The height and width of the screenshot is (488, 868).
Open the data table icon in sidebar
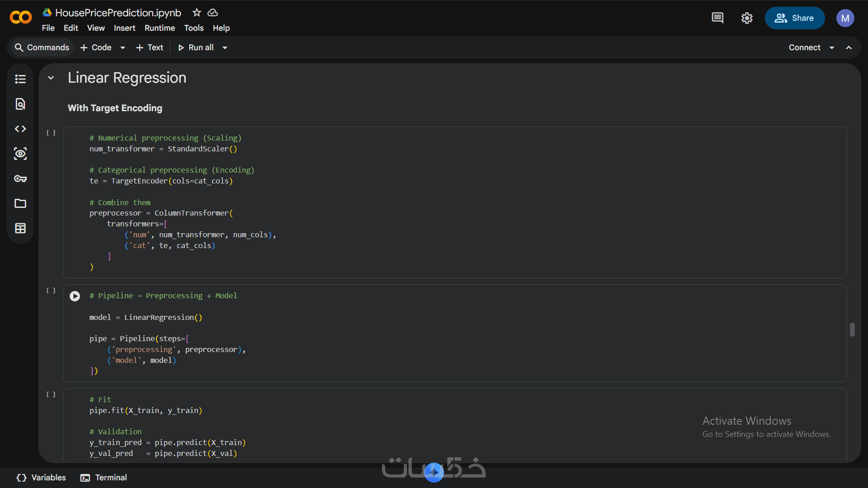click(x=20, y=228)
